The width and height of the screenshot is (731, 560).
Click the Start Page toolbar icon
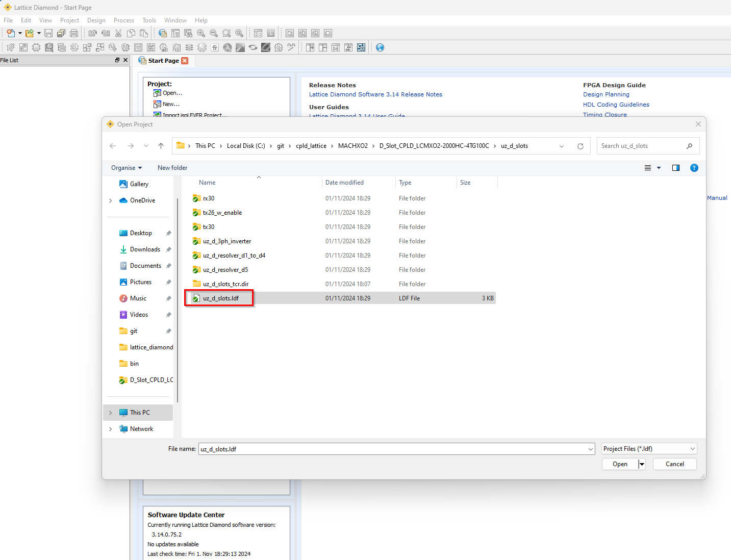(163, 33)
